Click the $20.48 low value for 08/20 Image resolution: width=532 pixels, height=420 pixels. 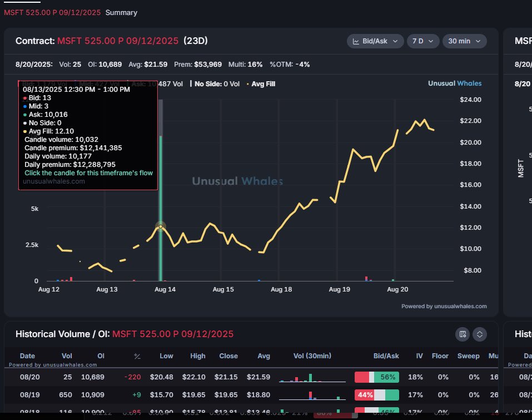[x=162, y=377]
